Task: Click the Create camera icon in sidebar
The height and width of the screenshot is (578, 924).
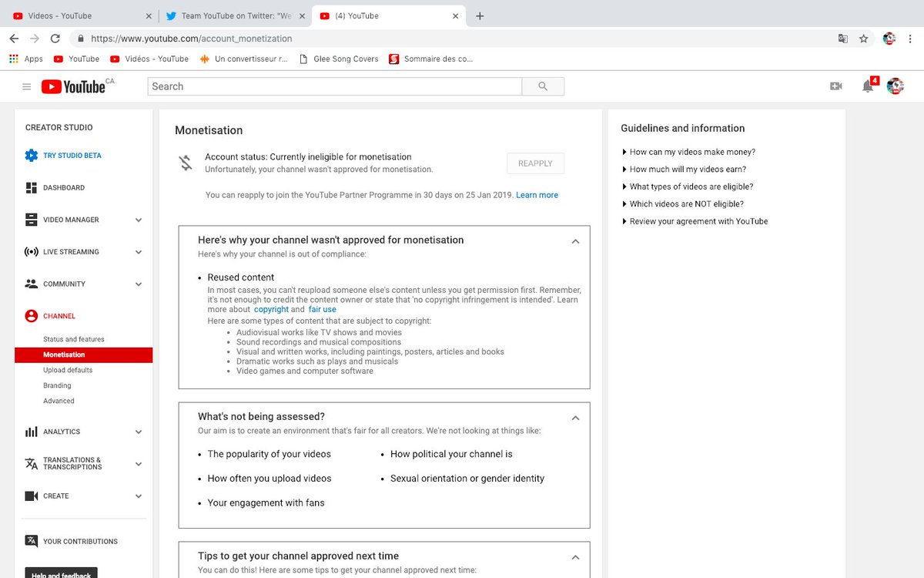Action: click(32, 496)
